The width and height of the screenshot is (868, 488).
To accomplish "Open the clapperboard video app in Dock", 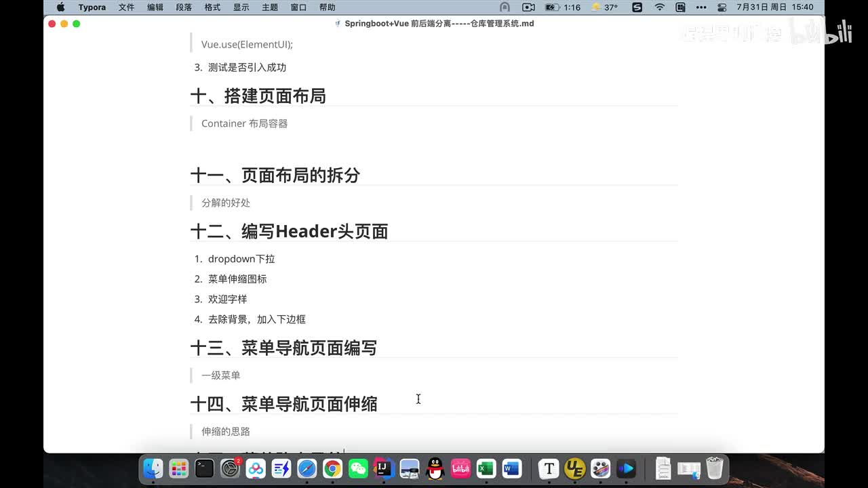I will [x=601, y=468].
